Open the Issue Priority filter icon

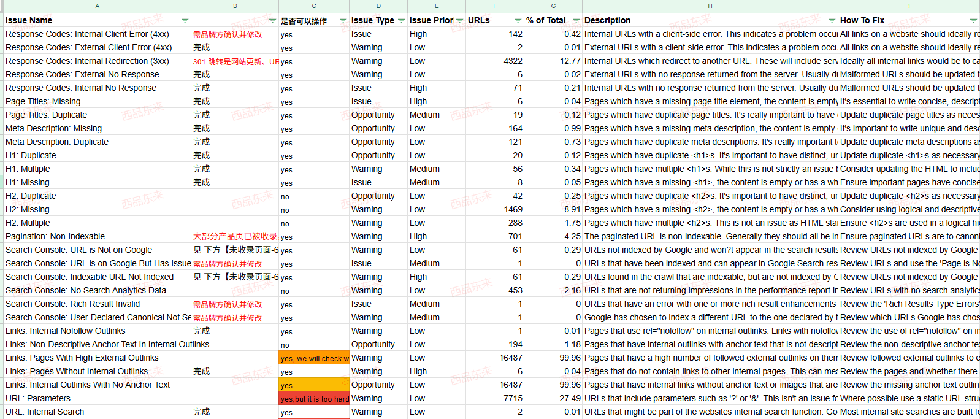(459, 21)
